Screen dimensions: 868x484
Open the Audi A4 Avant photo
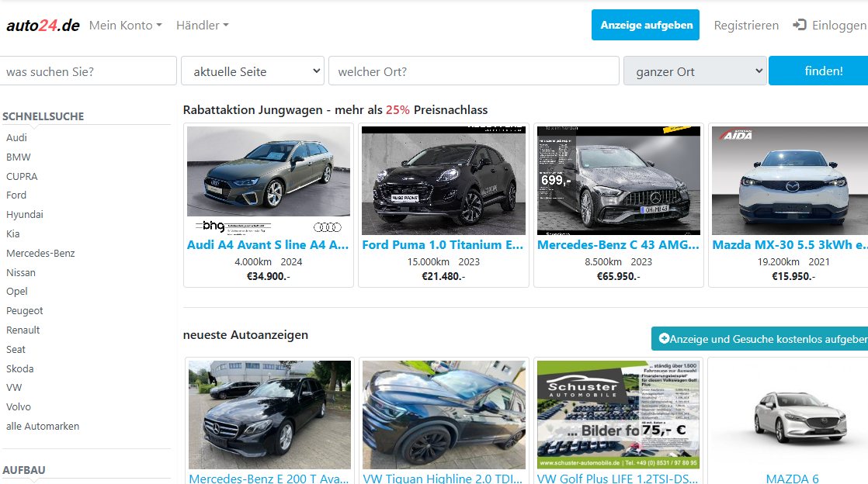point(269,181)
